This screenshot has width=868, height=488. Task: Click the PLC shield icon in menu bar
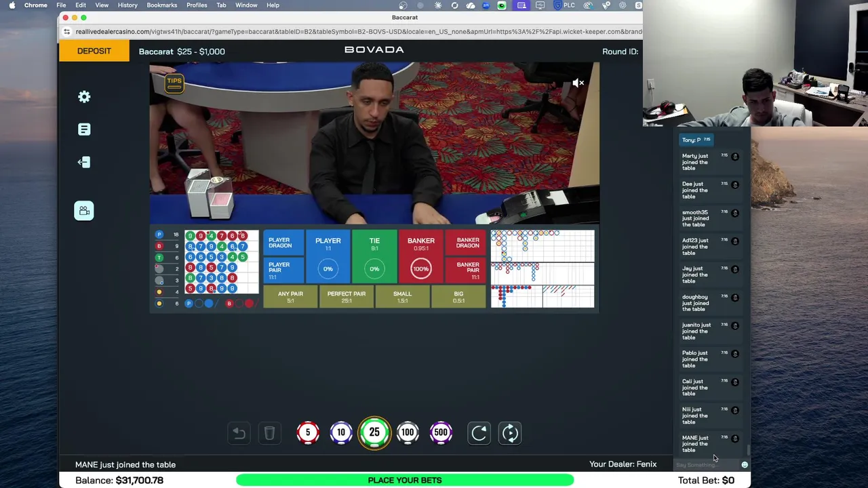pos(557,5)
